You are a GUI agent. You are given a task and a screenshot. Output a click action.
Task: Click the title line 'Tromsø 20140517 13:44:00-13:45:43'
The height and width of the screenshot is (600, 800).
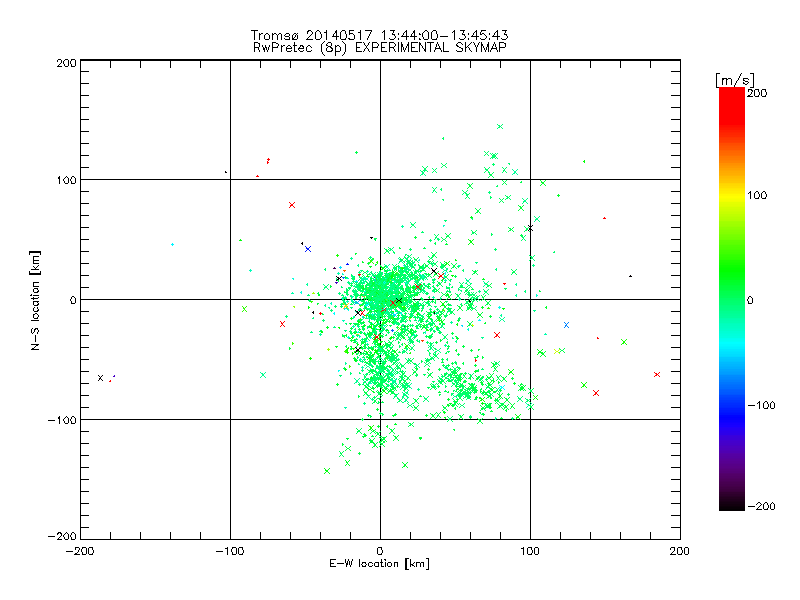[379, 35]
